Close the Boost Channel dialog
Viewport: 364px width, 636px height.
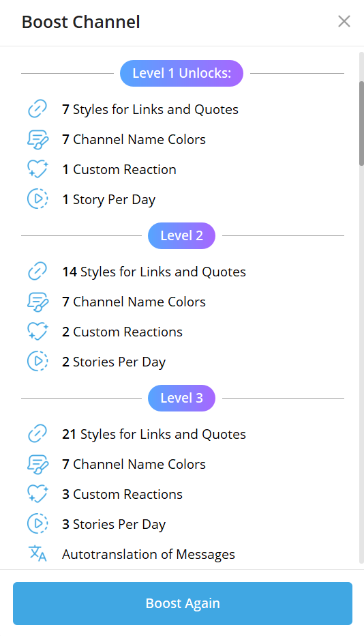pos(344,22)
